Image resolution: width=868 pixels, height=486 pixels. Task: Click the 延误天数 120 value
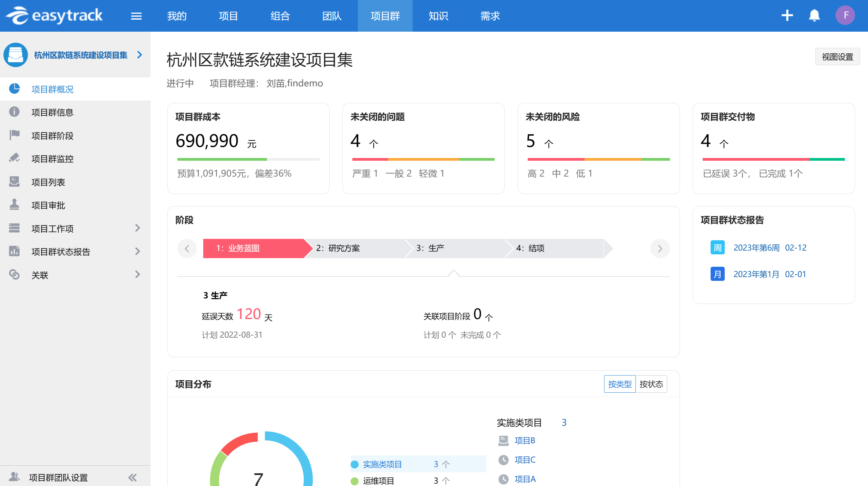[x=249, y=314]
